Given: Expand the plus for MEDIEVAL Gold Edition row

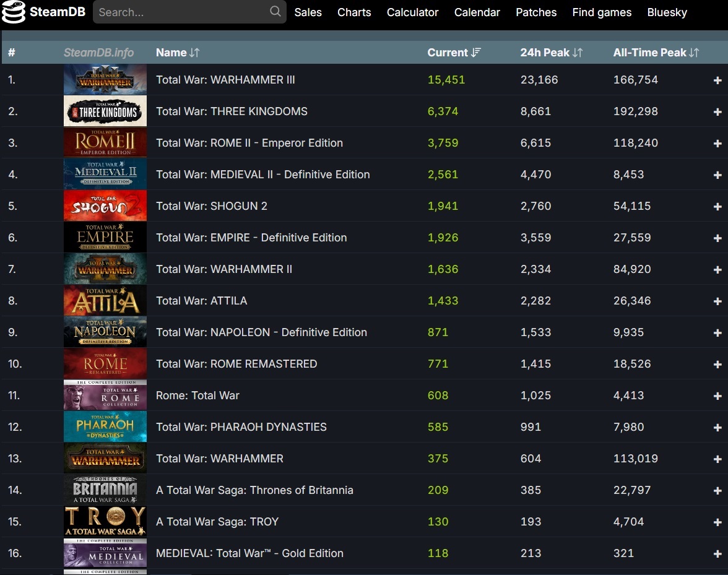Looking at the screenshot, I should tap(717, 554).
